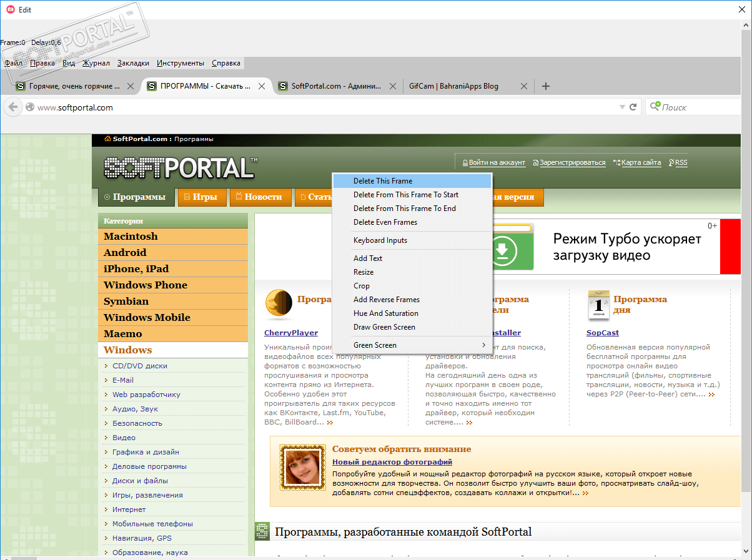Open the Новости site nav tab
The width and height of the screenshot is (752, 560).
[x=260, y=197]
